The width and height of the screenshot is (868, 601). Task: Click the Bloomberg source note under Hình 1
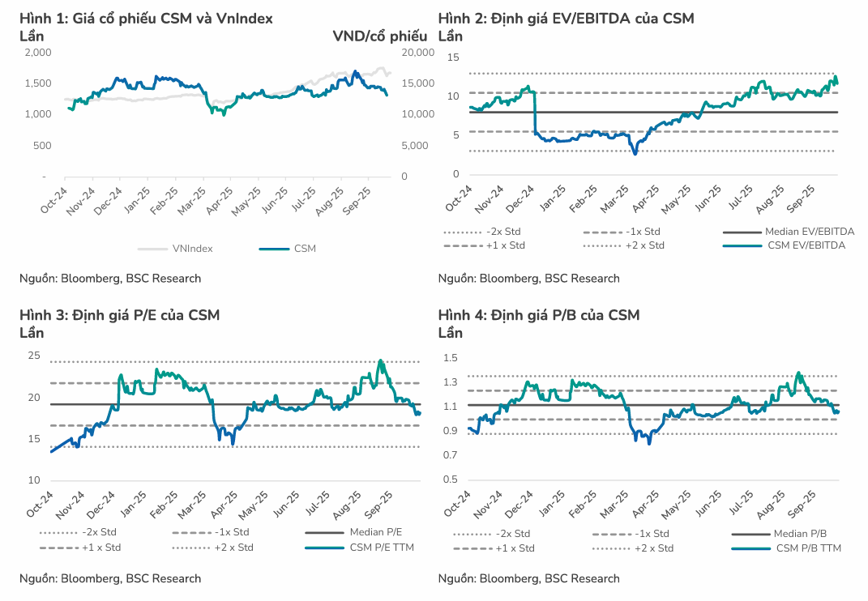coord(110,279)
